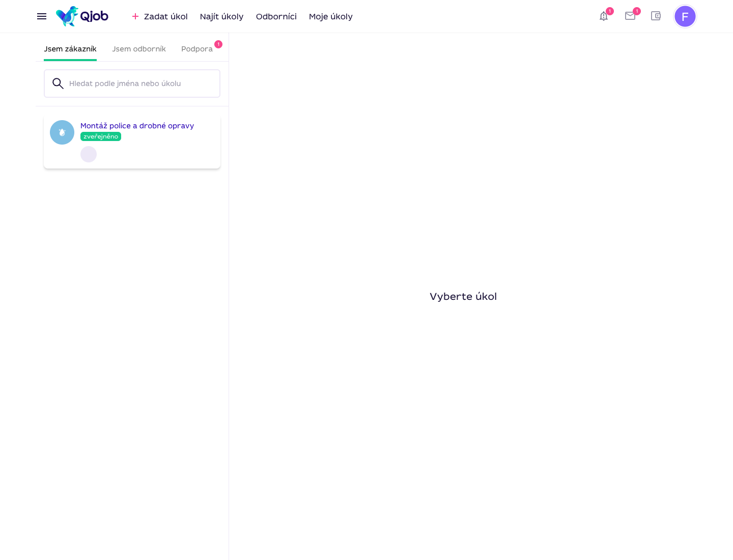
Task: Select the Jsem zákazník tab
Action: pyautogui.click(x=70, y=49)
